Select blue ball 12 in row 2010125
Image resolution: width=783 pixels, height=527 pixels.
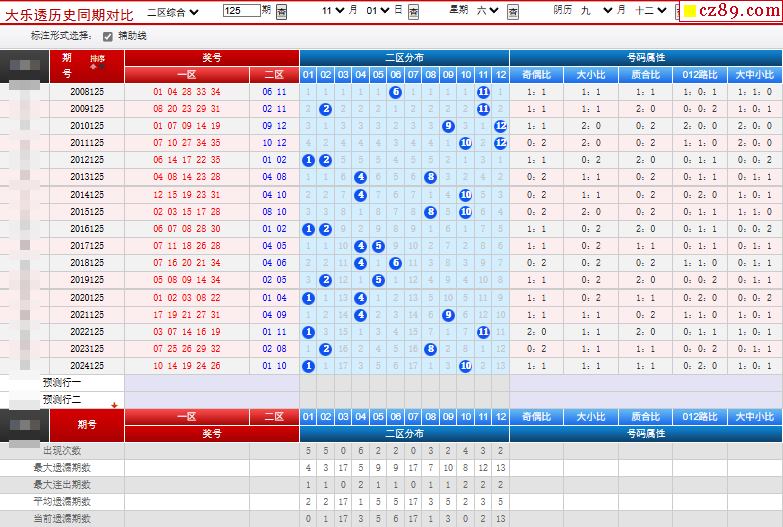tap(500, 126)
